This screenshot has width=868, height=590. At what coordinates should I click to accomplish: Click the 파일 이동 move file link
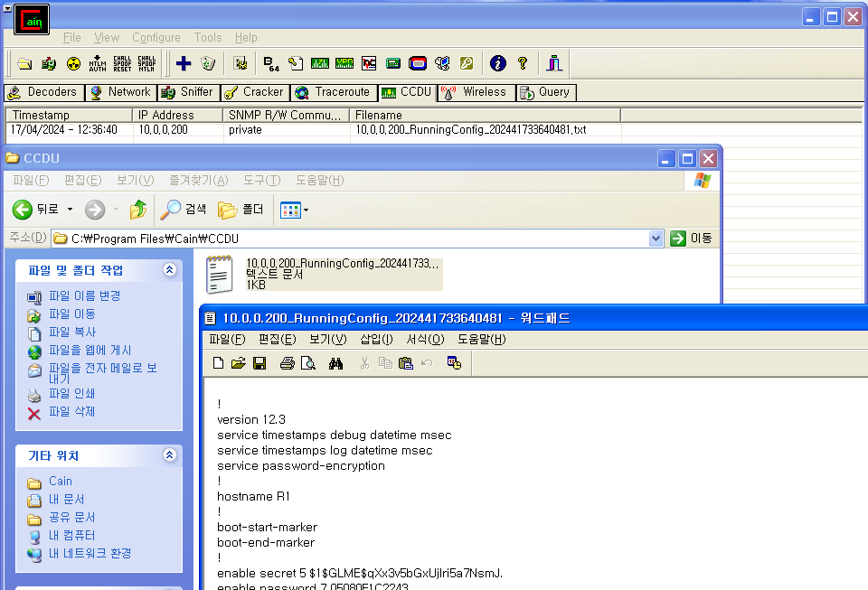[72, 314]
